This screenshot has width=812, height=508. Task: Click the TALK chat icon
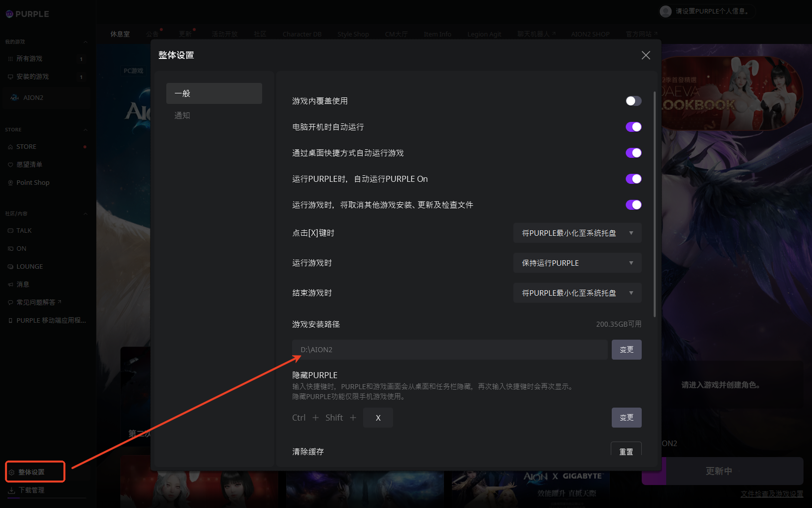coord(10,231)
